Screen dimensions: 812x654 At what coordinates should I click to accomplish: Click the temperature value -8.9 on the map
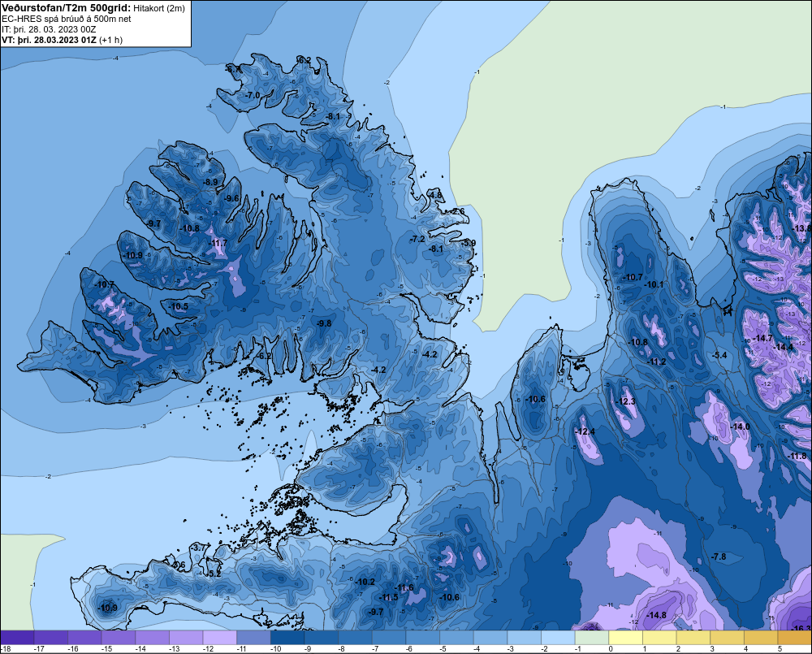click(209, 182)
